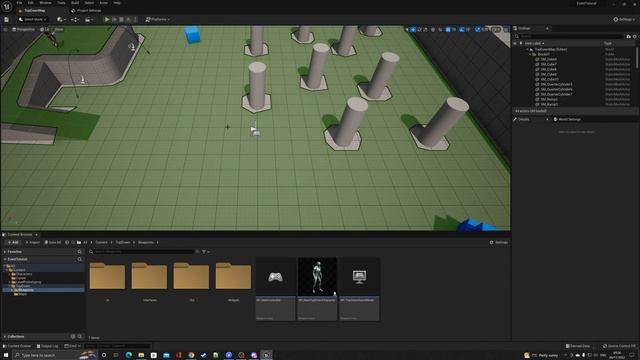640x360 pixels.
Task: Open the cinematics toolbar dropdown
Action: 88,19
